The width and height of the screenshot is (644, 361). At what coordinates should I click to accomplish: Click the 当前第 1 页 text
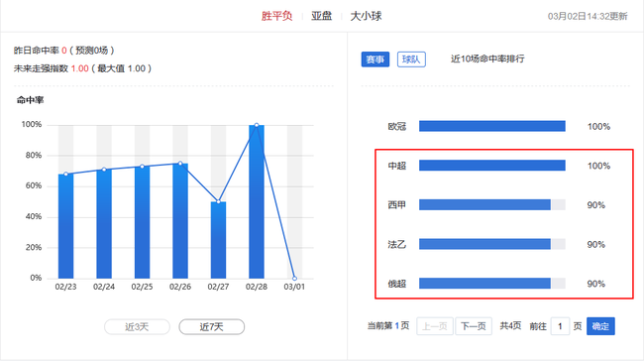[x=388, y=326]
